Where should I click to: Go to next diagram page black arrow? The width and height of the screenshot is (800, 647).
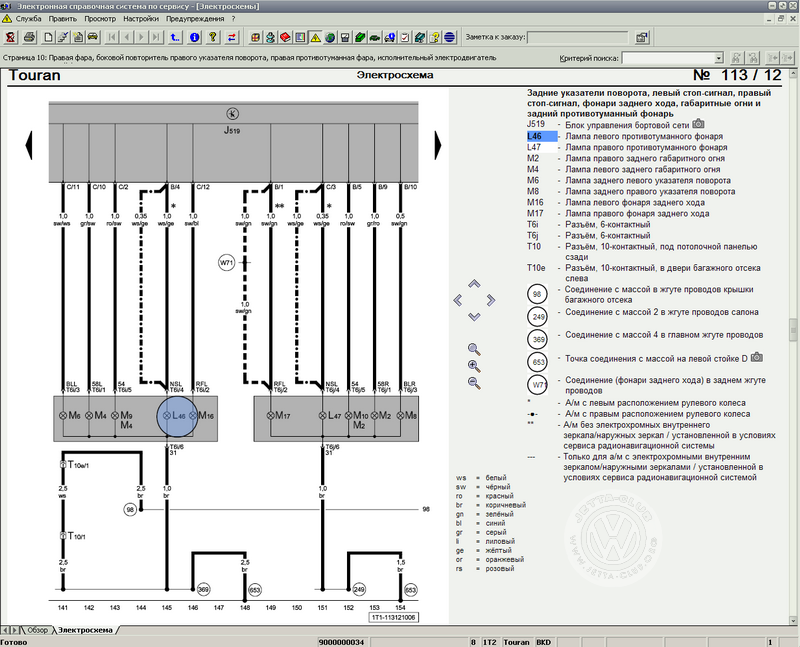pyautogui.click(x=437, y=145)
